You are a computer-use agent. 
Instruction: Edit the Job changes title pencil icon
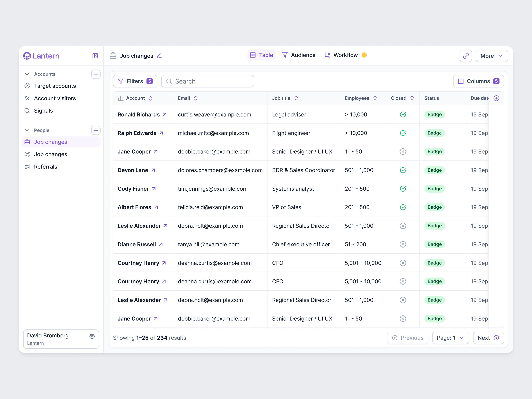click(159, 56)
